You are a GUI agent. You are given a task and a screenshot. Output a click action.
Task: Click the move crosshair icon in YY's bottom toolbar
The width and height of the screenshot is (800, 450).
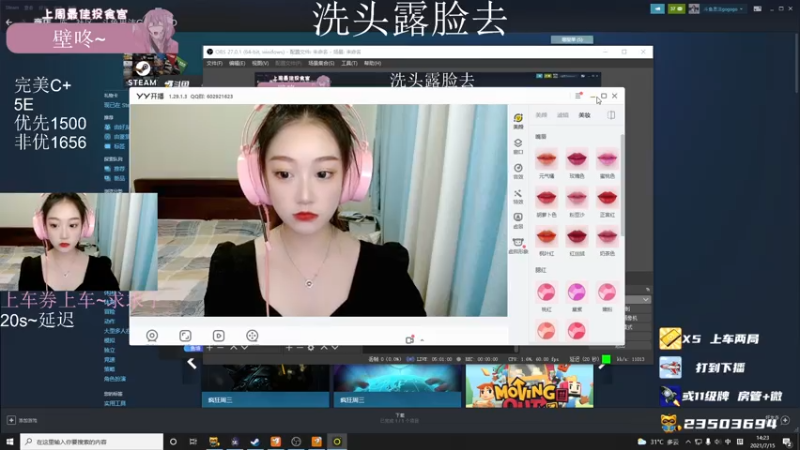tap(252, 335)
